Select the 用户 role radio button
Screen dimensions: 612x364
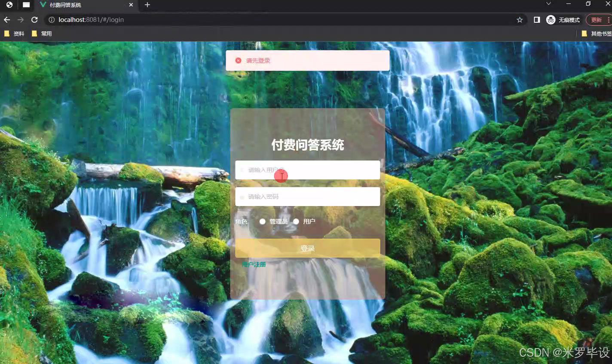pyautogui.click(x=296, y=221)
